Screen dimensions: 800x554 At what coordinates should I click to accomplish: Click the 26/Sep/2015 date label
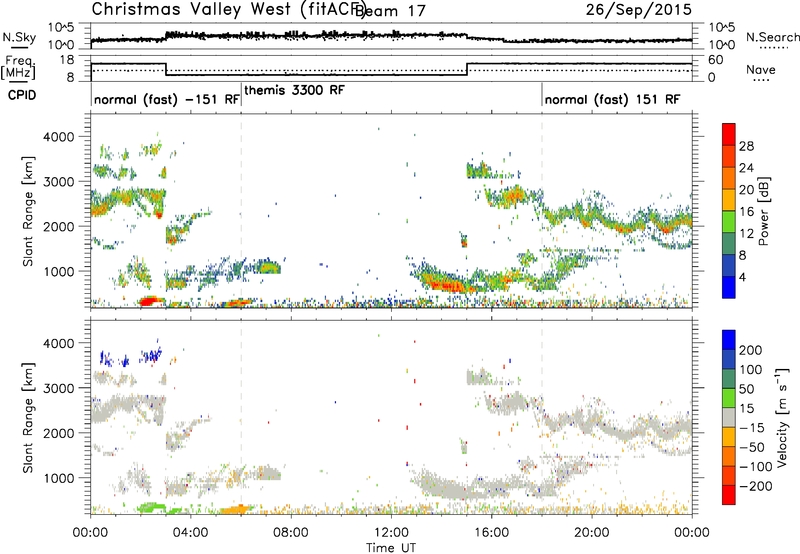pyautogui.click(x=639, y=10)
